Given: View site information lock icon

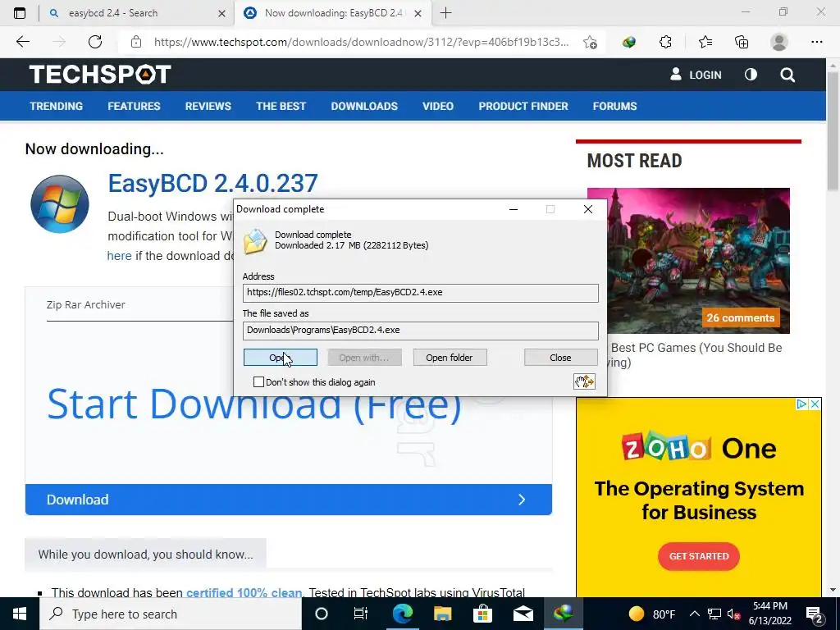Looking at the screenshot, I should pyautogui.click(x=136, y=42).
